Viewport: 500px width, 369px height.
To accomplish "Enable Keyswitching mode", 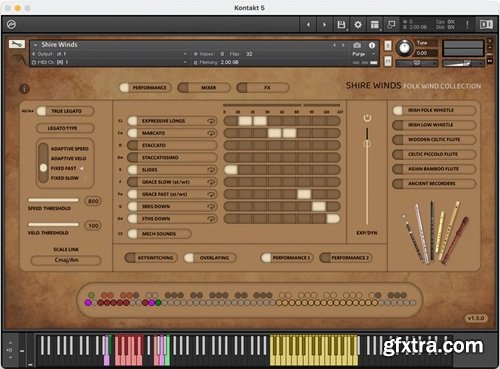I will [x=151, y=258].
